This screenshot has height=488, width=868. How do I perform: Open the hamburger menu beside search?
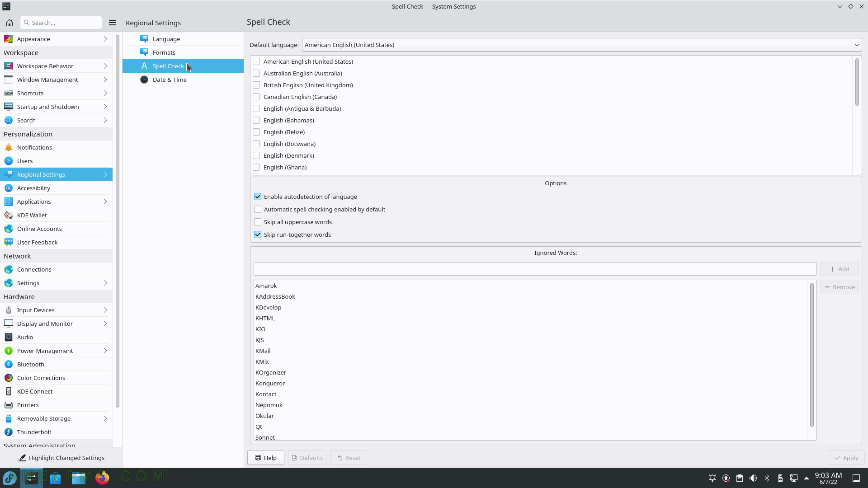tap(113, 23)
